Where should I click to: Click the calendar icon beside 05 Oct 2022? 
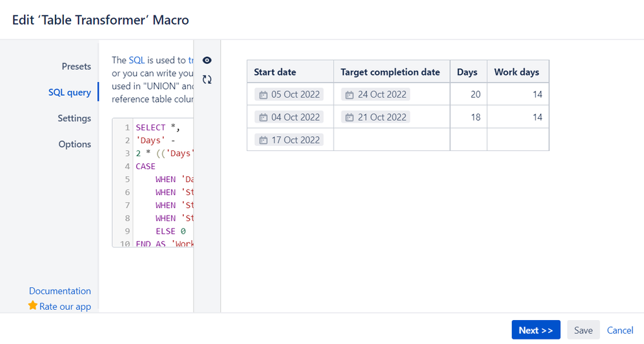tap(263, 95)
